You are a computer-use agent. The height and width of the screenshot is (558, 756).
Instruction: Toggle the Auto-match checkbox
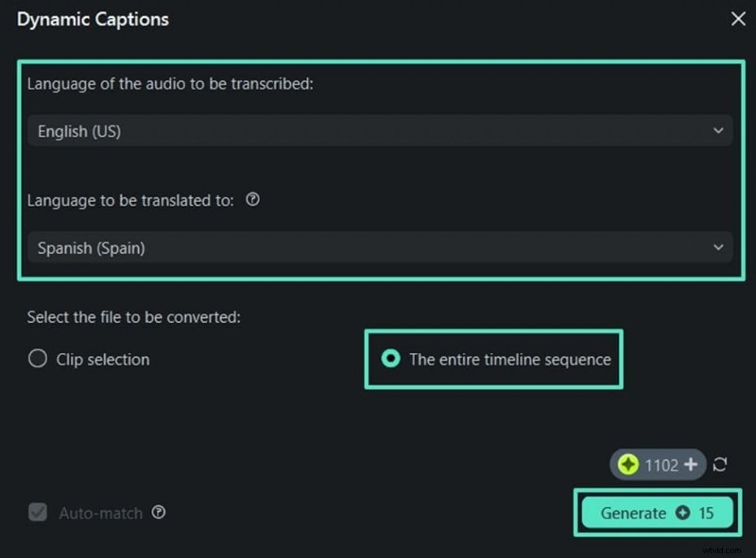(36, 513)
